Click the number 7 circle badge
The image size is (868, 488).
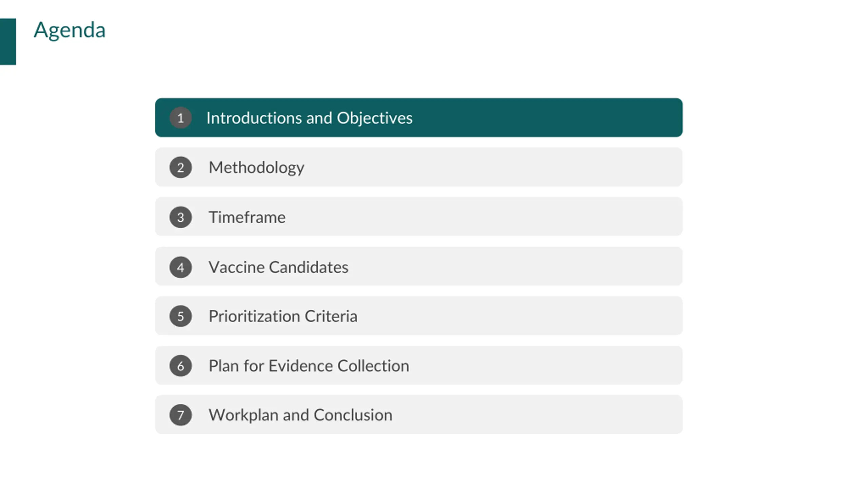pos(180,415)
